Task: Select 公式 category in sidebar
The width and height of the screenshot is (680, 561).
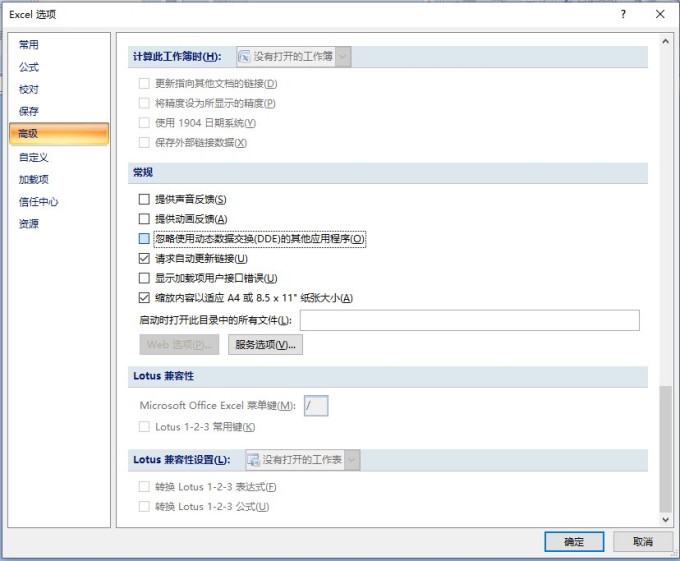Action: 29,67
